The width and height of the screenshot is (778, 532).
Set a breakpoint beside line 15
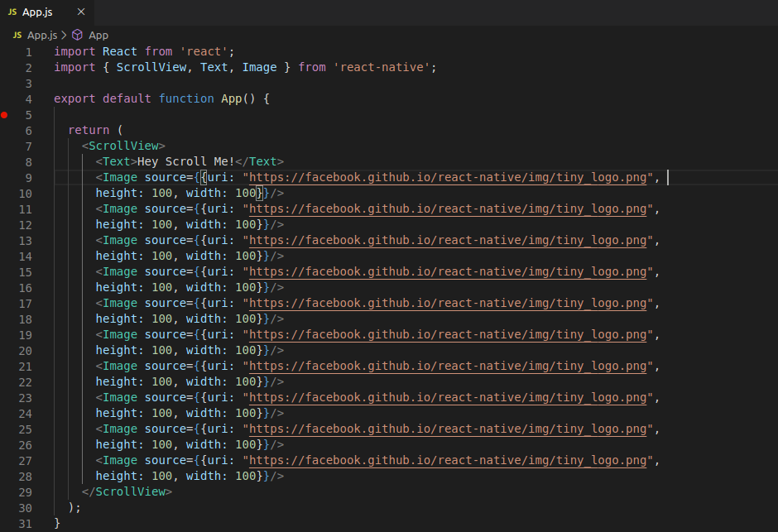(x=4, y=271)
